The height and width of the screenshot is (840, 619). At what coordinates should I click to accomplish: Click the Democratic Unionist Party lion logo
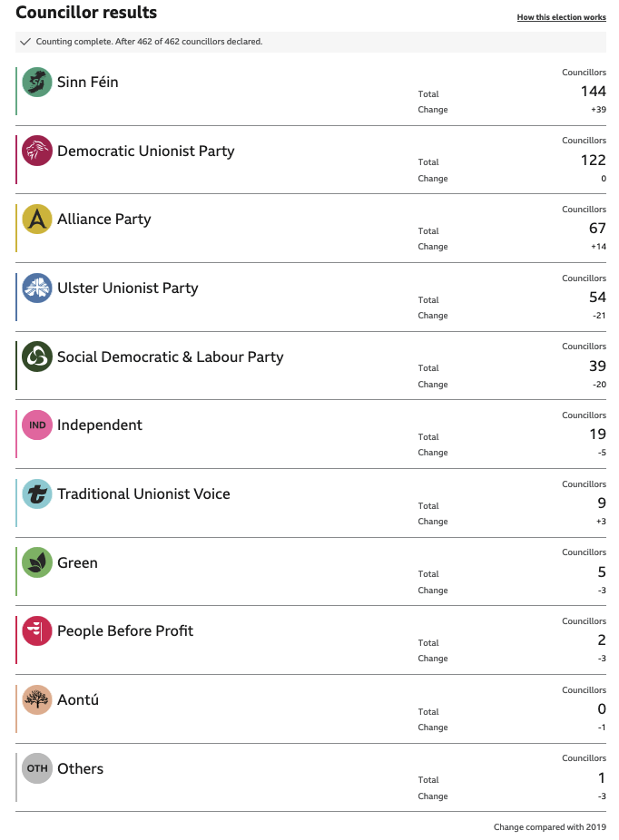[x=37, y=151]
